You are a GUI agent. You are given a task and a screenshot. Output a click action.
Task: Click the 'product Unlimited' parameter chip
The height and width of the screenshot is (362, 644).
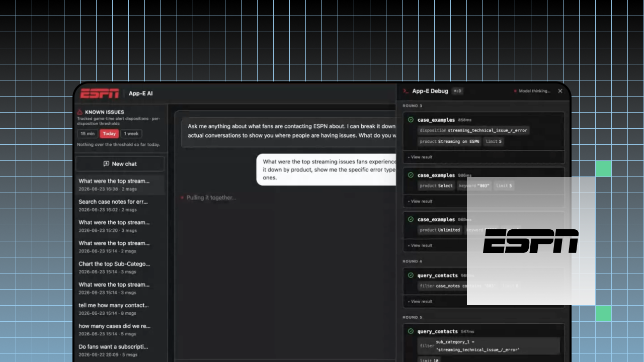440,230
